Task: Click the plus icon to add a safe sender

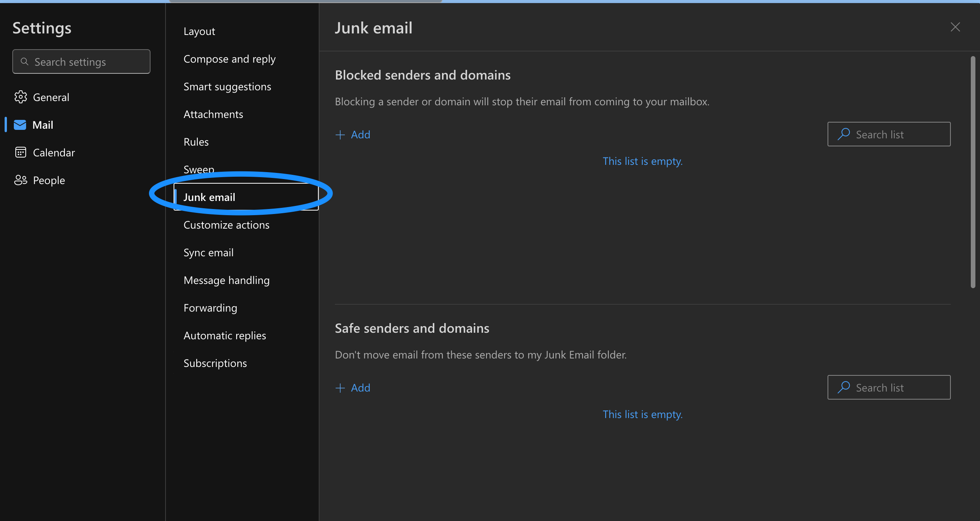Action: click(340, 388)
